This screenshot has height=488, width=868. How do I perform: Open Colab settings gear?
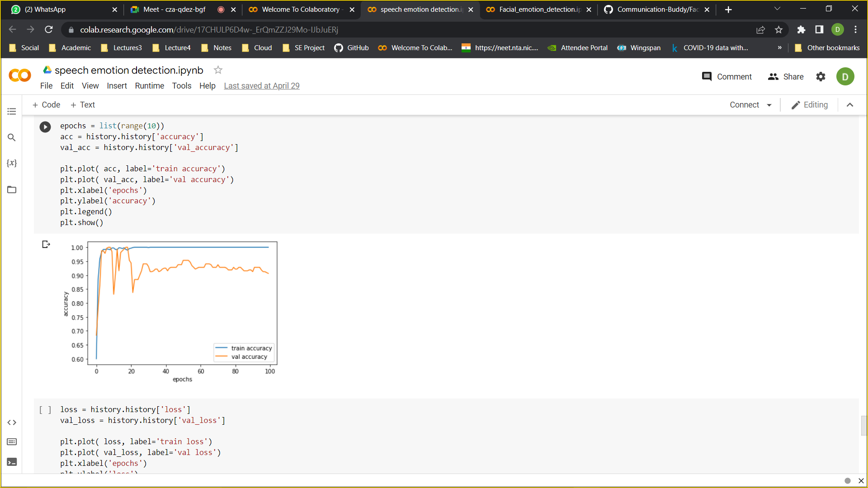[x=821, y=77]
